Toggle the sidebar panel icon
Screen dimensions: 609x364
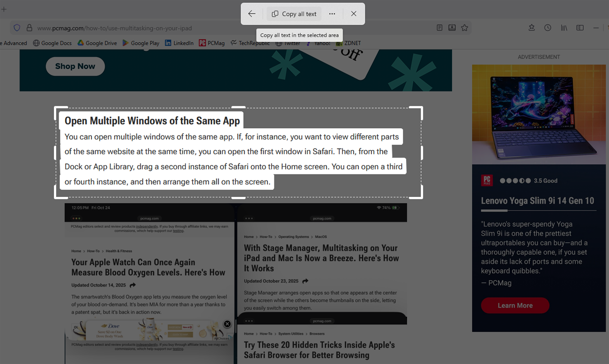[x=580, y=28]
